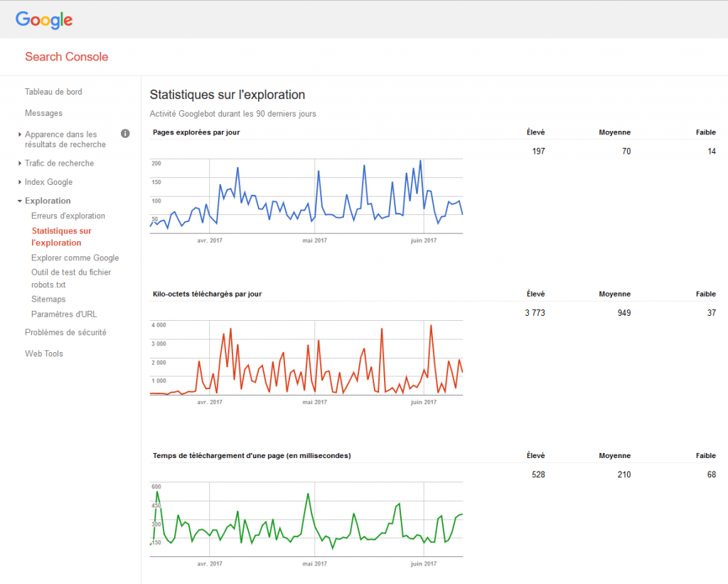Select the Exploration menu heading

[x=48, y=201]
